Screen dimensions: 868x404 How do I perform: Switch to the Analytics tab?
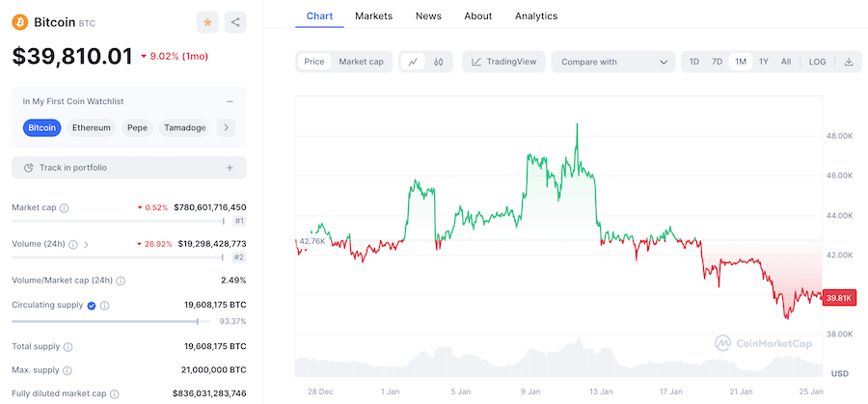(x=536, y=15)
